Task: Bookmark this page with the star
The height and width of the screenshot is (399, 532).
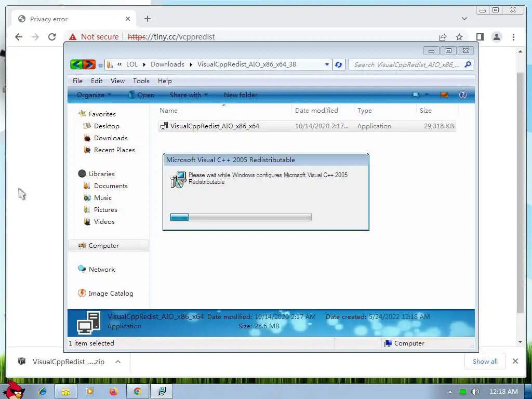Action: tap(459, 37)
